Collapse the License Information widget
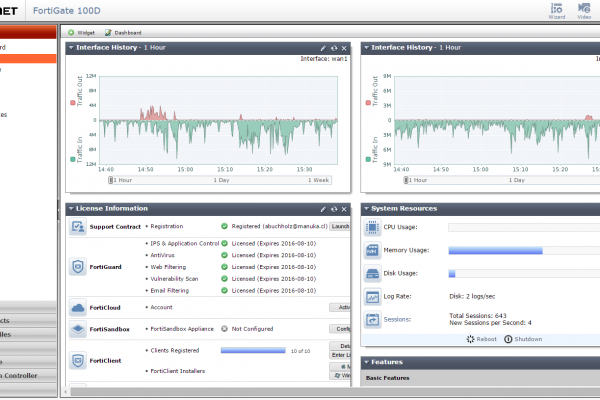The height and width of the screenshot is (400, 600). click(71, 209)
